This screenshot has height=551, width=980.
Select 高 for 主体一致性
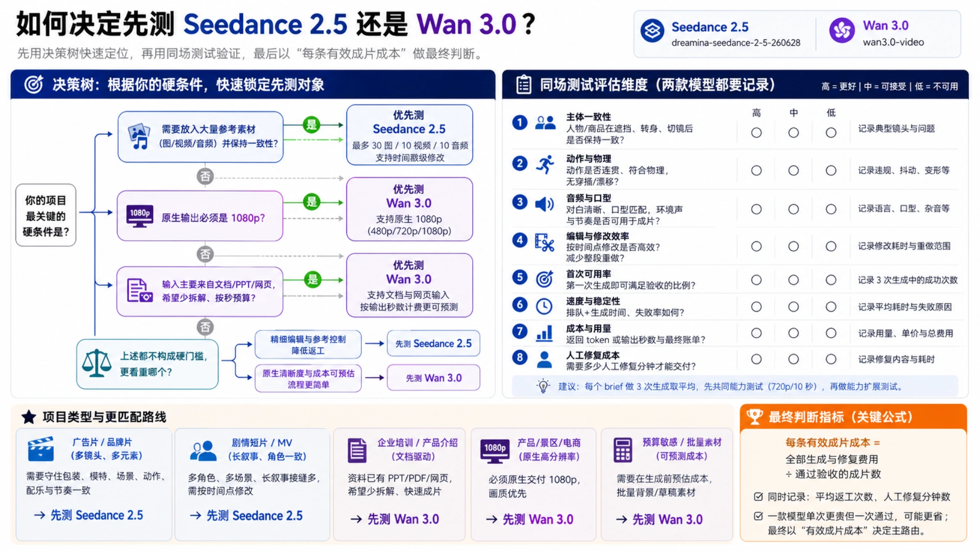(757, 133)
